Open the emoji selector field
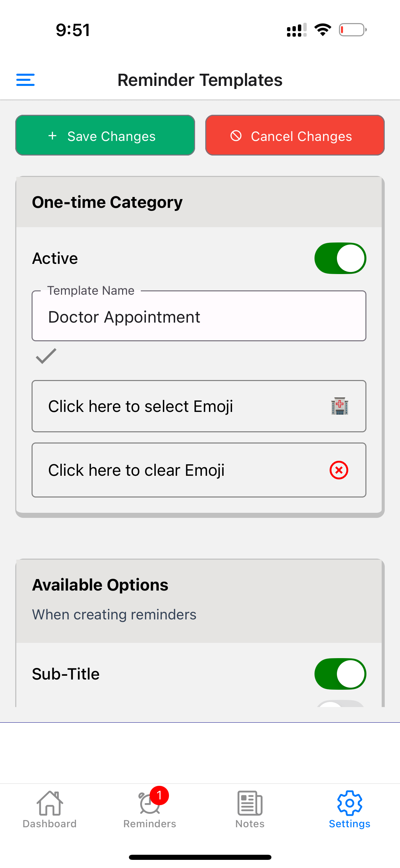400x868 pixels. 199,406
